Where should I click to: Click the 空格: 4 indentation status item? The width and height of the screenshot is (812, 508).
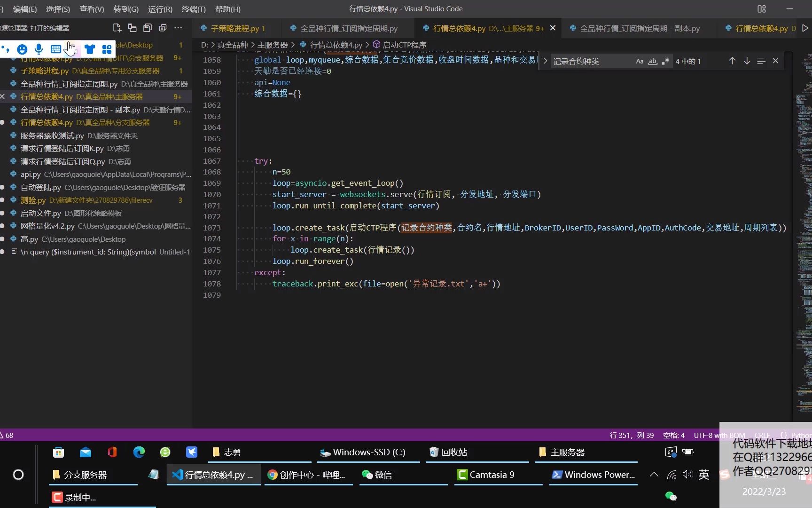[673, 435]
